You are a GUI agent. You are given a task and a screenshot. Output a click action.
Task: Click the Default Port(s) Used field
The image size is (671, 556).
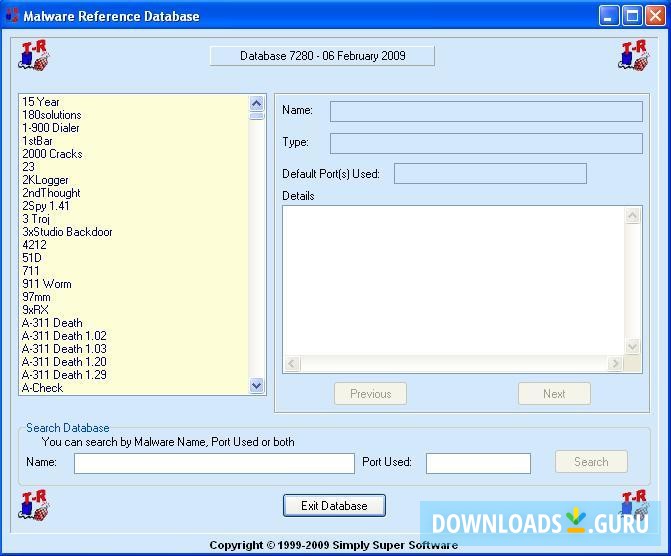pos(490,173)
